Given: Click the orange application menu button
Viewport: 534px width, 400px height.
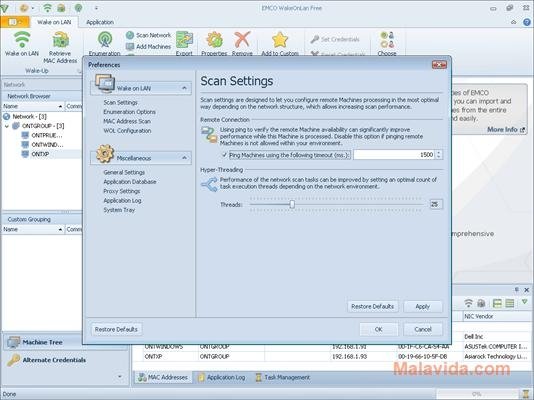Looking at the screenshot, I should pyautogui.click(x=15, y=22).
